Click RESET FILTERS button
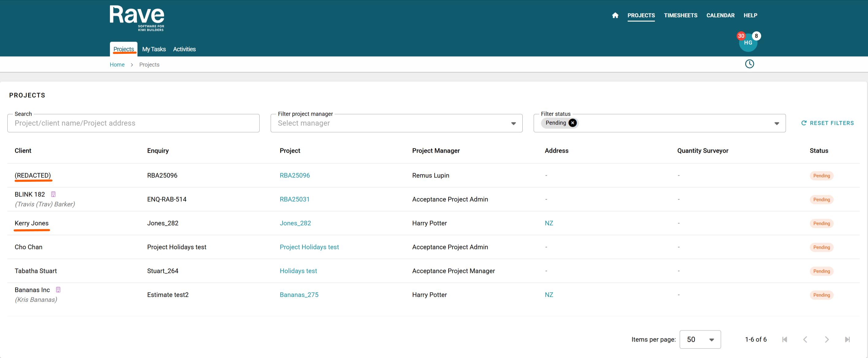This screenshot has height=358, width=868. click(x=827, y=123)
